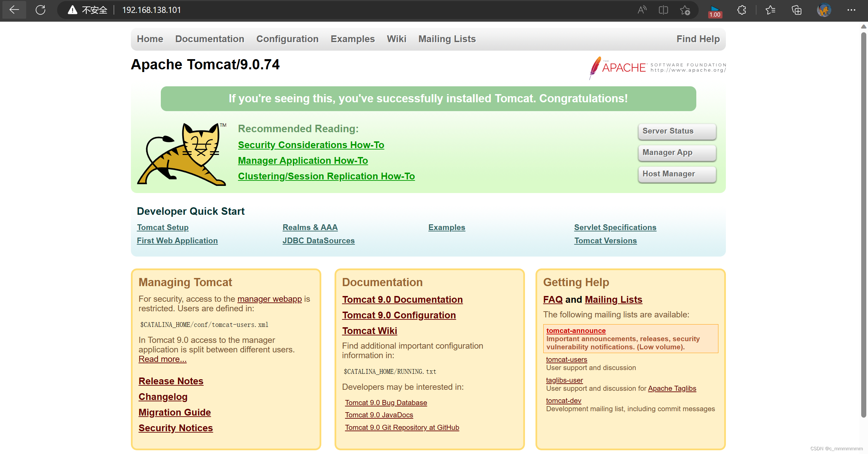Open browser settings three-dots menu
The height and width of the screenshot is (454, 868).
[x=851, y=10]
